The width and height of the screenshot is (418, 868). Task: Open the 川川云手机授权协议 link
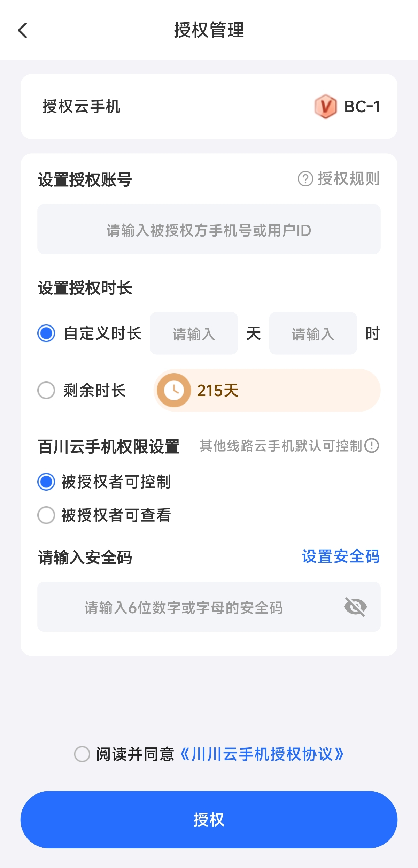tap(262, 754)
